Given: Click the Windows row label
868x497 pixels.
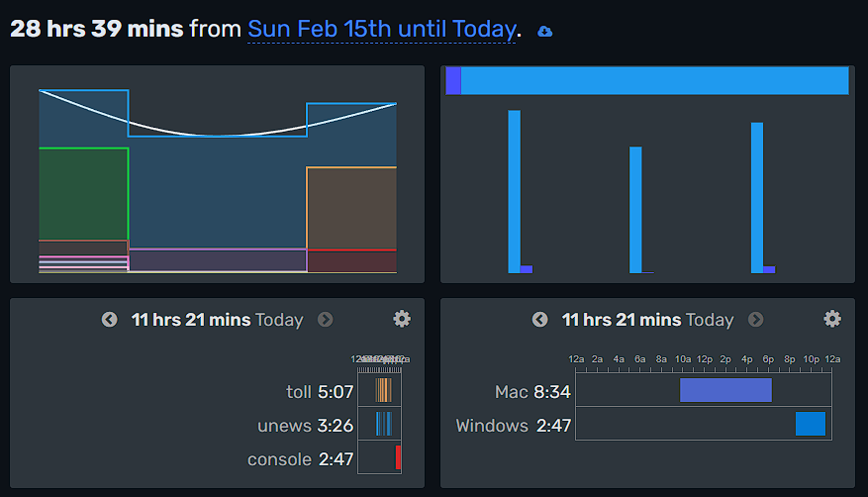Looking at the screenshot, I should click(492, 426).
